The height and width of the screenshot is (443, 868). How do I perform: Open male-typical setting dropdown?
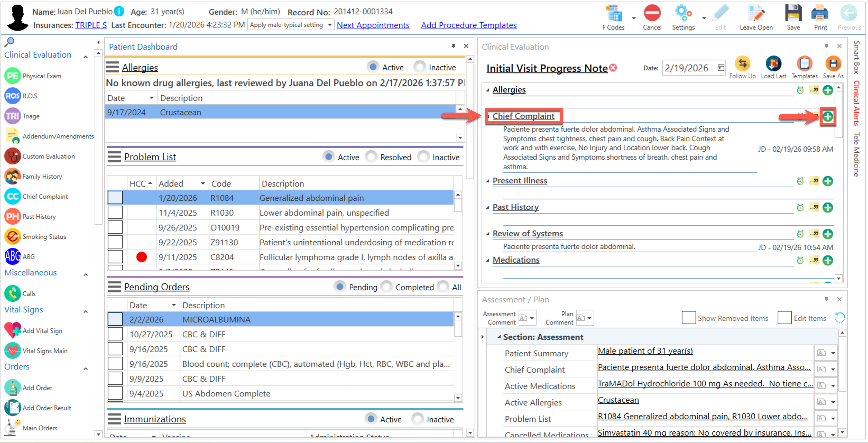pyautogui.click(x=329, y=25)
